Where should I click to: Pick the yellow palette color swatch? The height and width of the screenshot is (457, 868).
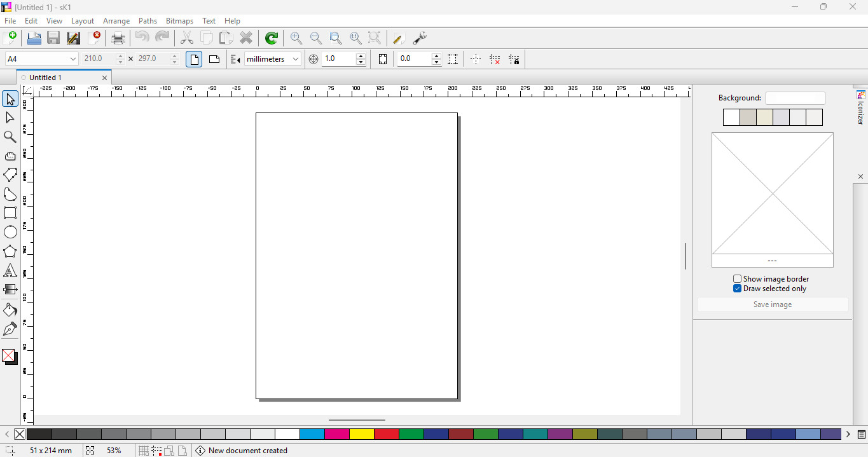point(362,435)
